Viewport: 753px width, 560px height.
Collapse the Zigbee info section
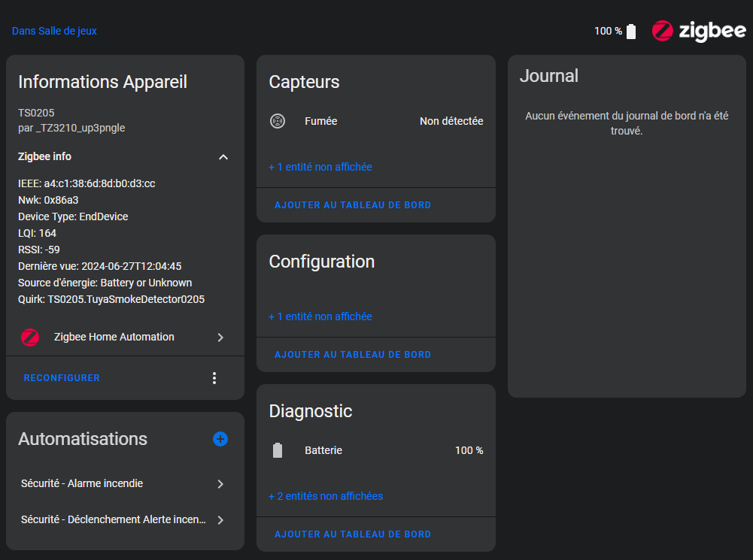pyautogui.click(x=223, y=157)
